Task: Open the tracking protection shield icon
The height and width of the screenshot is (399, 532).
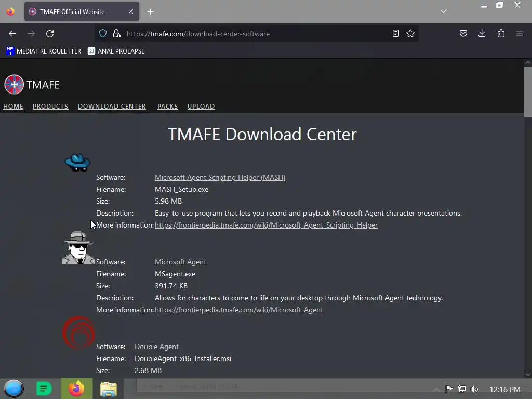Action: click(x=103, y=33)
